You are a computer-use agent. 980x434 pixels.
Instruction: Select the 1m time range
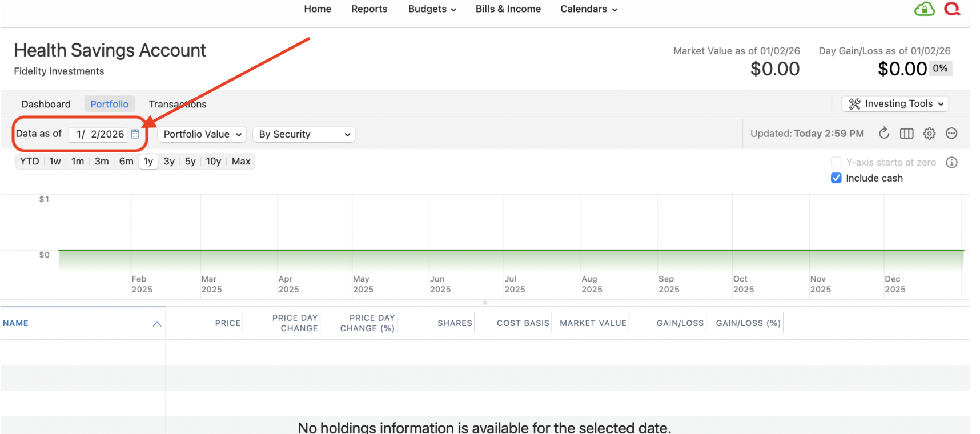point(78,162)
